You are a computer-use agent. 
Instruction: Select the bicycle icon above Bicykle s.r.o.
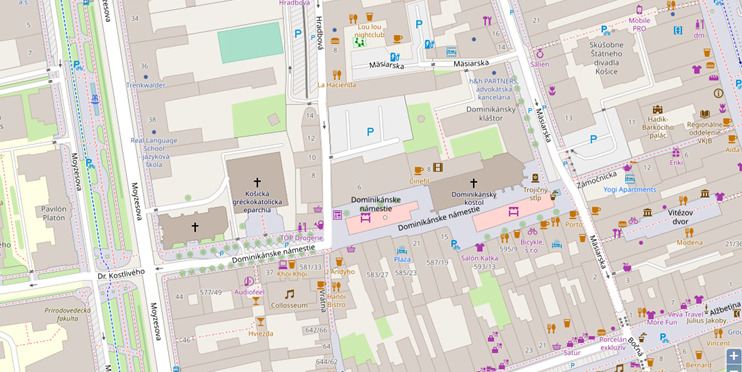click(532, 231)
